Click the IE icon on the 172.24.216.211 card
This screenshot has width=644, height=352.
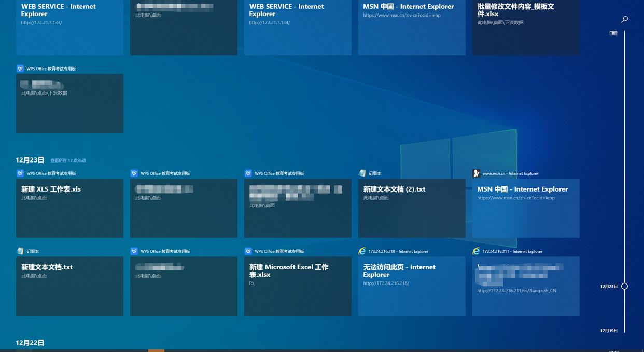476,251
